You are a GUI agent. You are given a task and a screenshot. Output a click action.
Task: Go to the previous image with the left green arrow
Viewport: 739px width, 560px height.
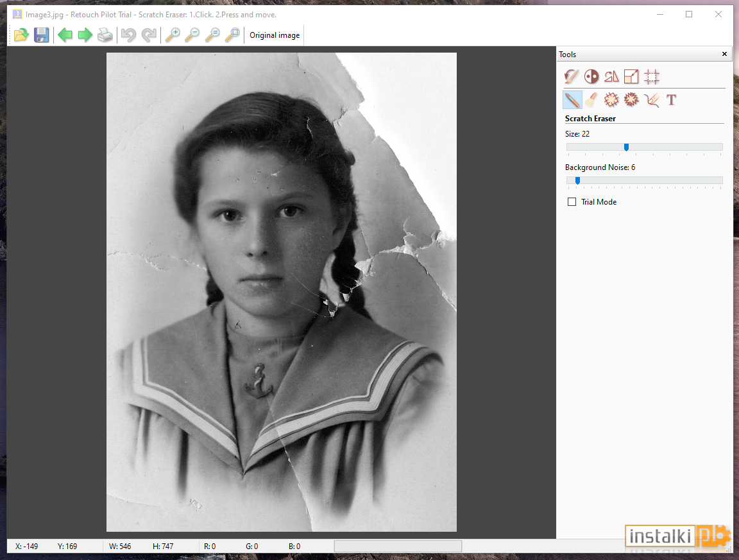(x=65, y=35)
